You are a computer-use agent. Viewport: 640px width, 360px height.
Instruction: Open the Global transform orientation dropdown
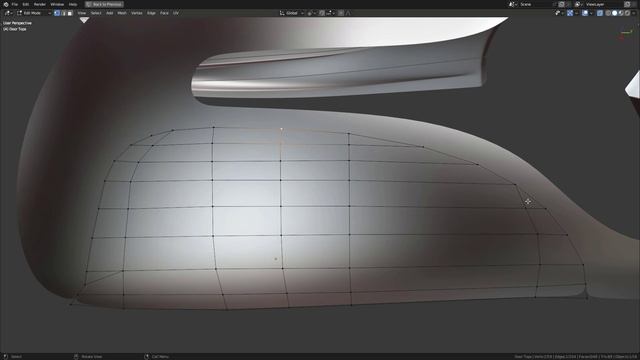(291, 13)
